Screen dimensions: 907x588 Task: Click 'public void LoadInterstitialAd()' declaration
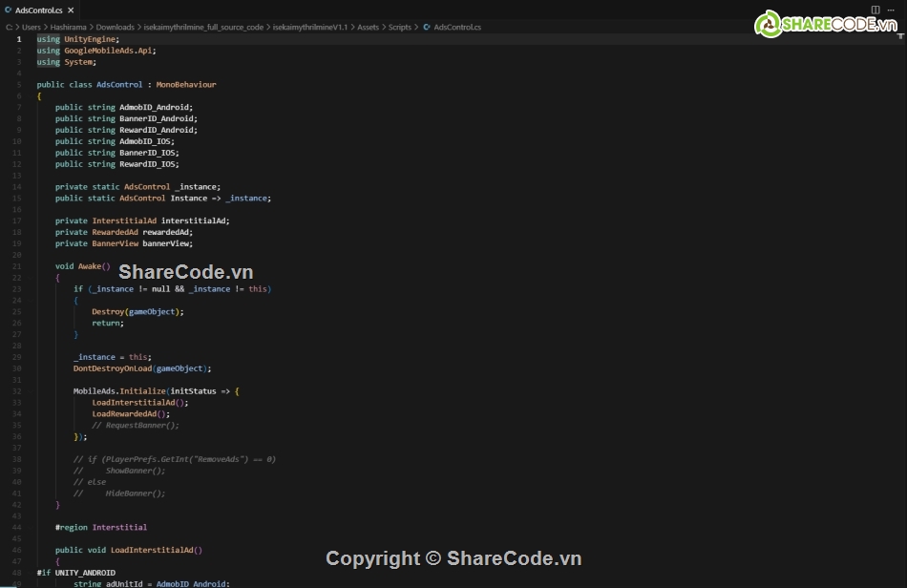pos(129,550)
